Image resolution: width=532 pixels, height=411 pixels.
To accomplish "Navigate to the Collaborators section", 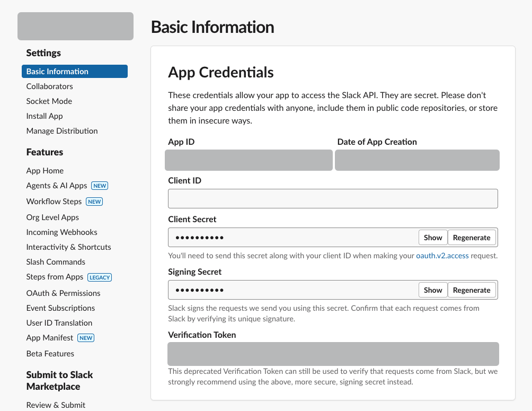I will [x=49, y=86].
